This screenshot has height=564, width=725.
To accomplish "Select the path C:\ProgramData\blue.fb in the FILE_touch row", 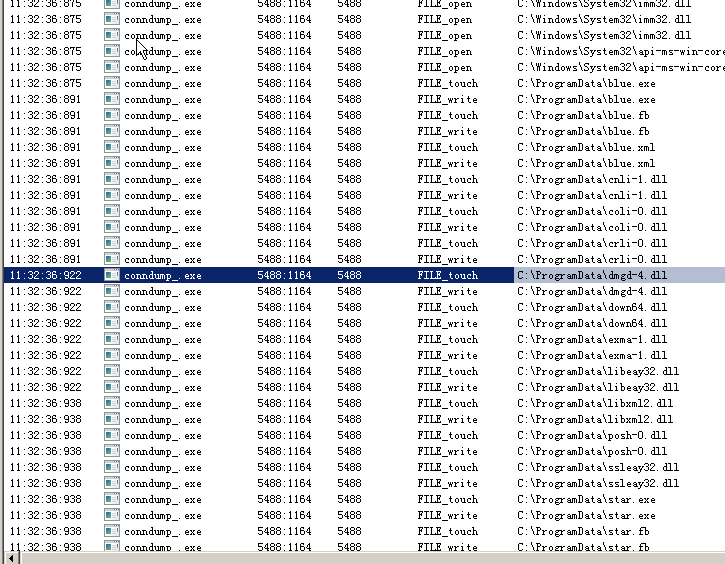I will tap(583, 116).
